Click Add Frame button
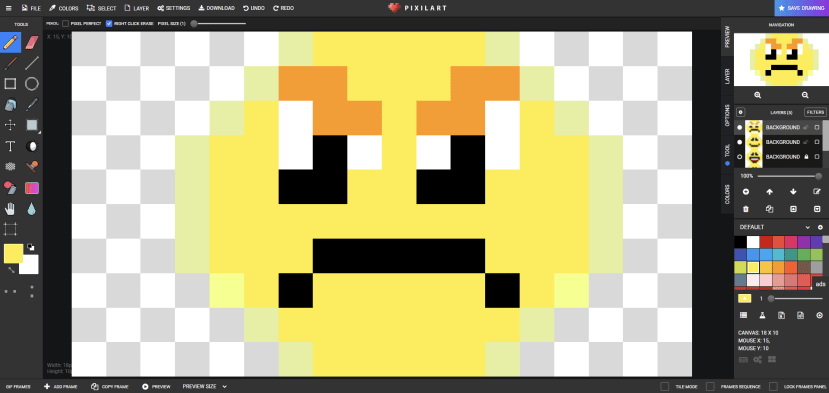Viewport: 829px width, 393px height. [x=61, y=387]
